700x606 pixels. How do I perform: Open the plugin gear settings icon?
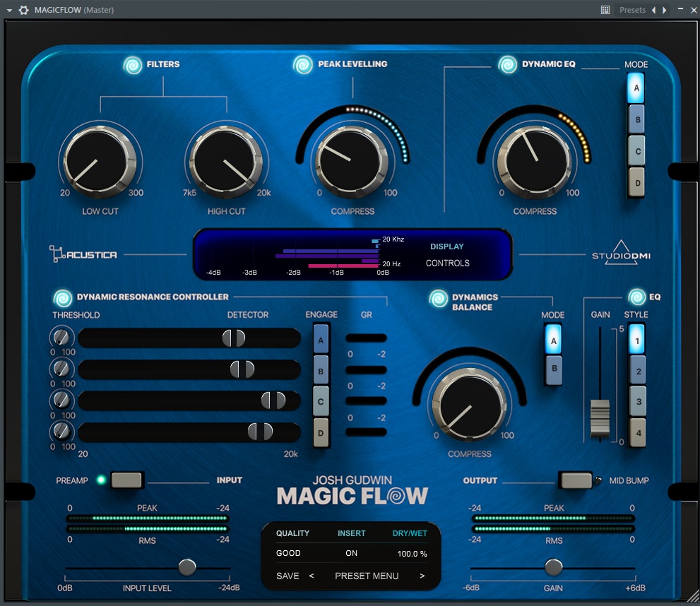(23, 10)
